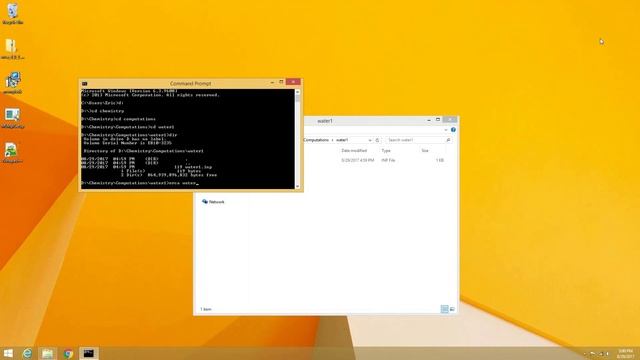Open the third desktop icon with blue installer graphic
The image size is (640, 360).
coord(13,83)
